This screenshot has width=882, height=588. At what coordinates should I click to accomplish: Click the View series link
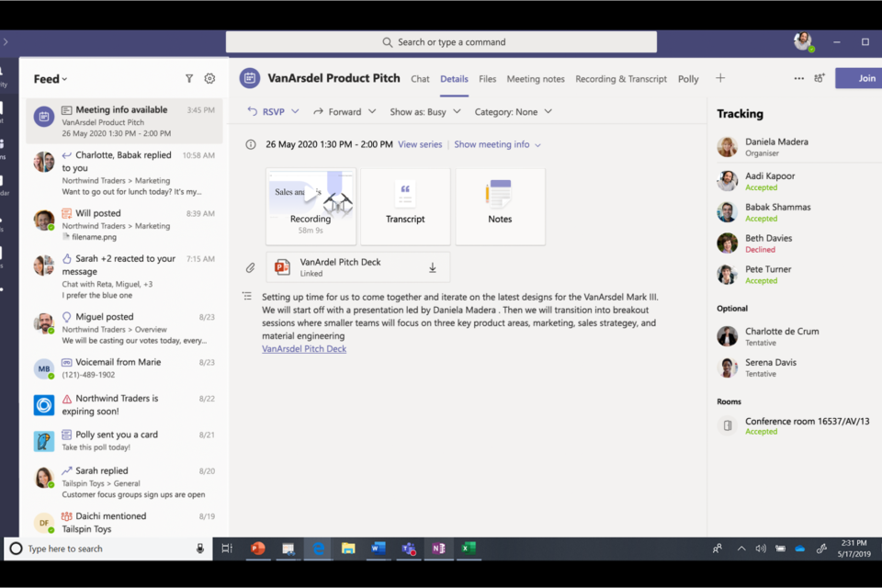[x=420, y=144]
